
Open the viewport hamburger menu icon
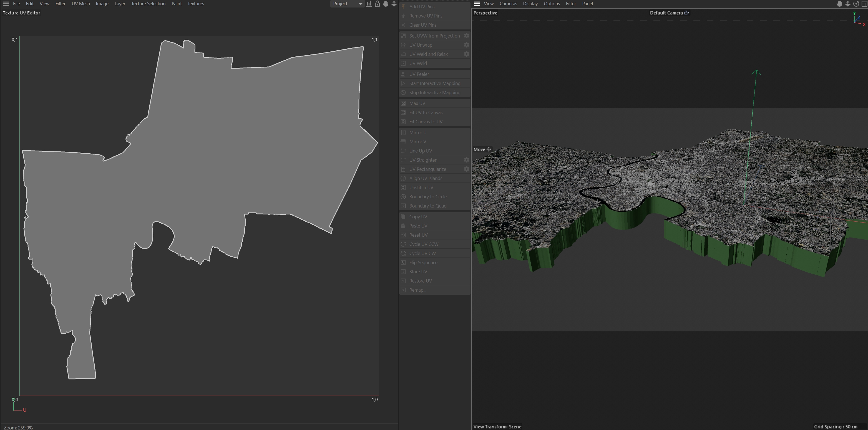tap(477, 4)
